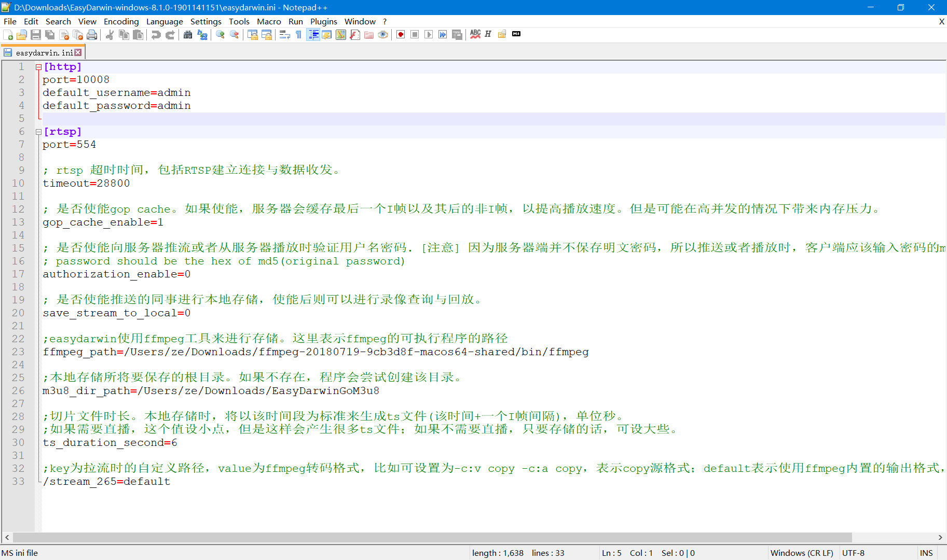This screenshot has width=947, height=560.
Task: Open the Macro menu
Action: click(269, 21)
